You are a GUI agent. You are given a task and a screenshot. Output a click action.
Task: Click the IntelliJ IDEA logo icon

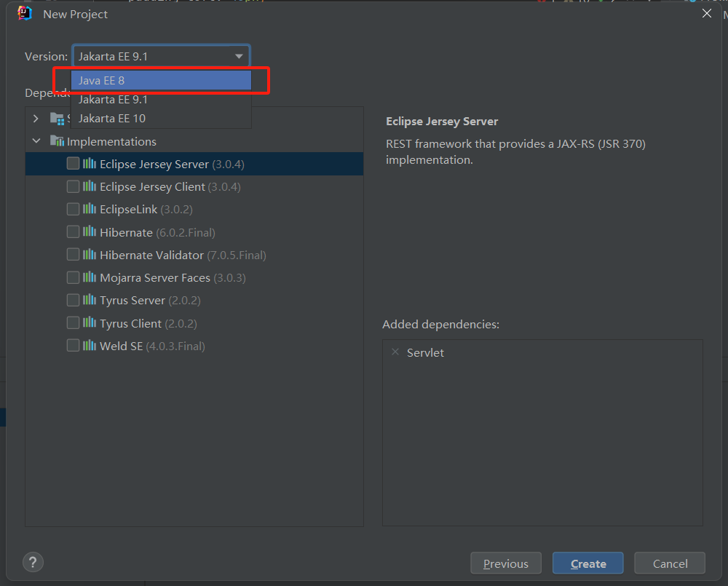25,13
